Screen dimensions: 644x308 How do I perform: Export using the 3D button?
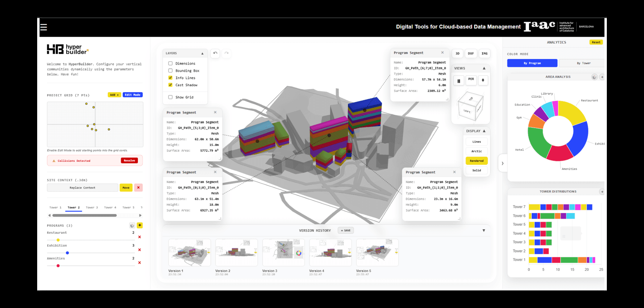457,54
